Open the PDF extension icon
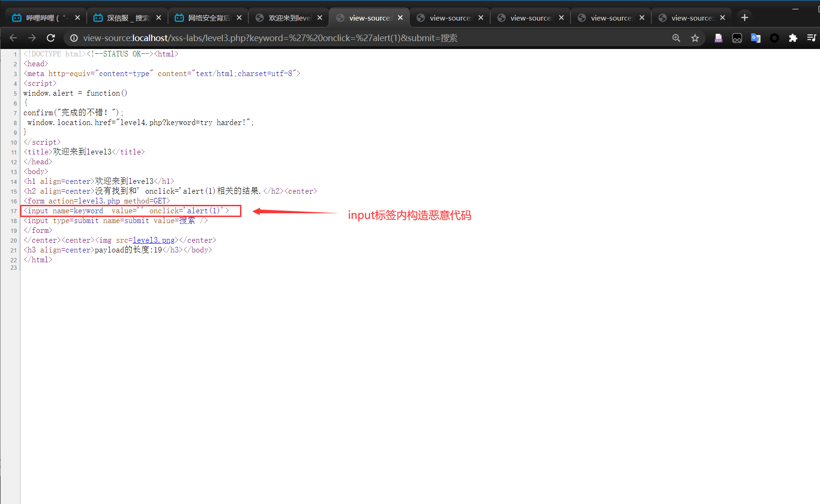The image size is (820, 504). pos(718,38)
